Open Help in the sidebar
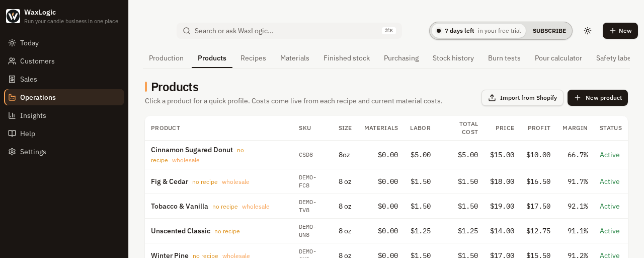The height and width of the screenshot is (258, 644). 64,134
